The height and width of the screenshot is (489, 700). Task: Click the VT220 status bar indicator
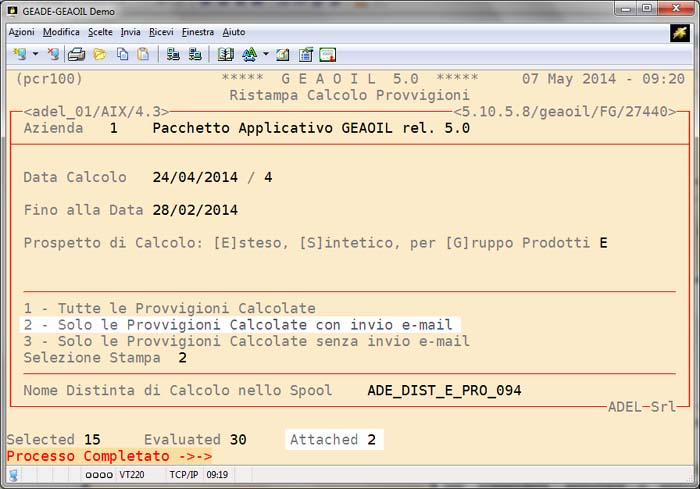tap(133, 476)
